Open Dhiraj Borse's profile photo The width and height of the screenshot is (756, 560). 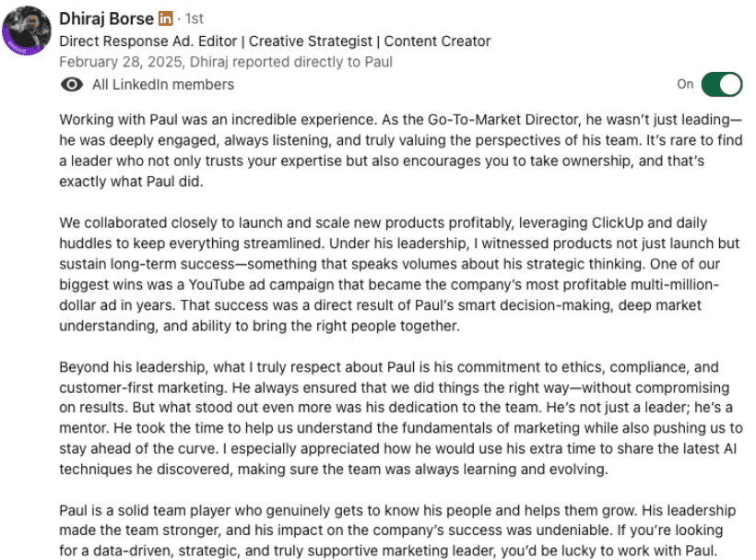pyautogui.click(x=25, y=30)
